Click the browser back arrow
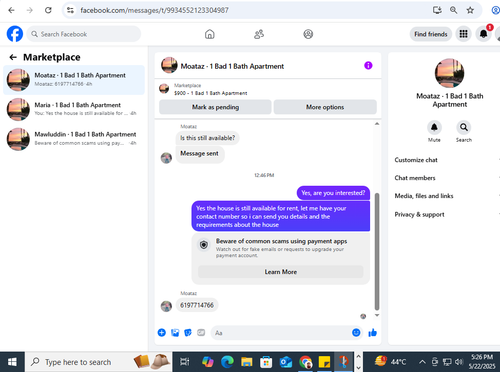 click(11, 10)
